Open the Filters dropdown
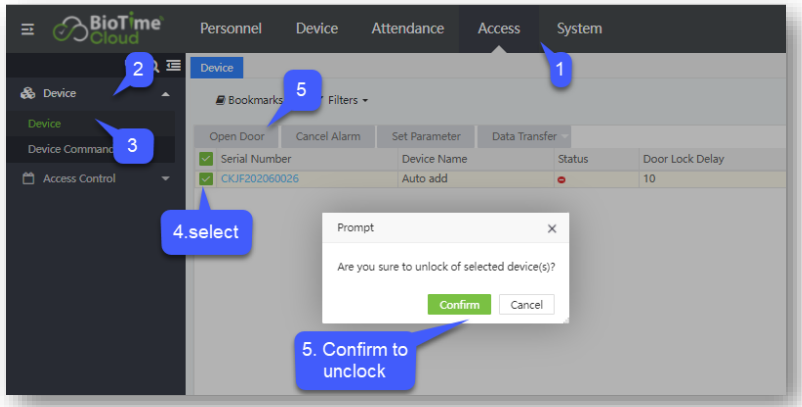The width and height of the screenshot is (802, 407). 347,101
